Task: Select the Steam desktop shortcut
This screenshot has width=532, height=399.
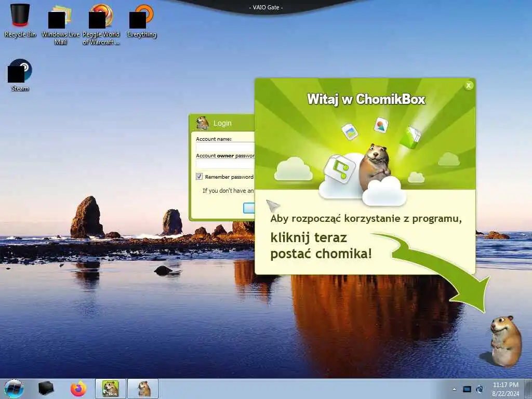Action: pyautogui.click(x=20, y=75)
